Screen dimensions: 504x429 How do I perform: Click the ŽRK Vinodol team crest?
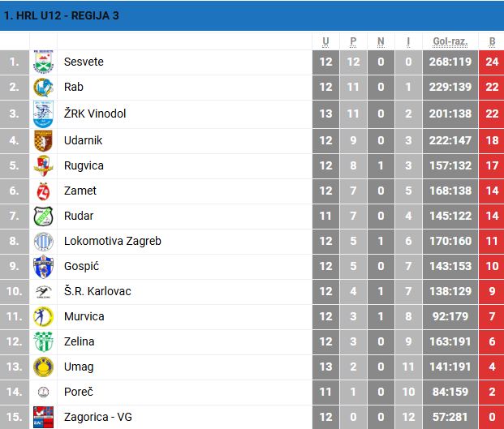[x=42, y=114]
